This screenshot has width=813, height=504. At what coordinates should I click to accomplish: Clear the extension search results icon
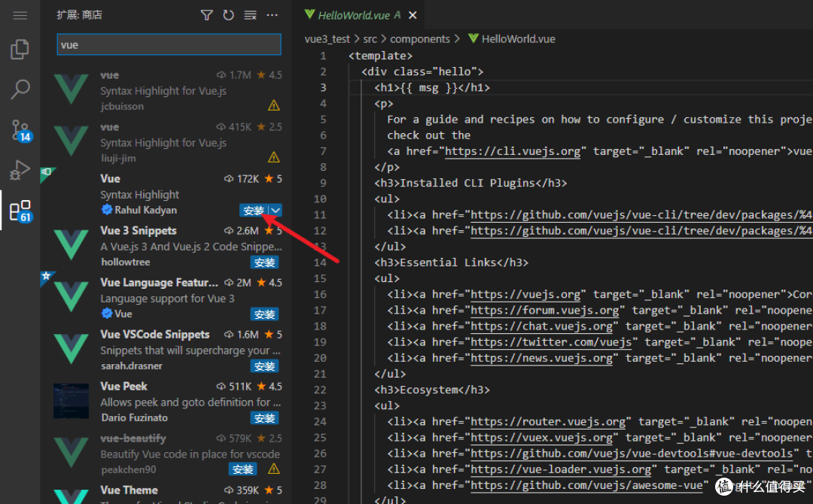point(250,14)
